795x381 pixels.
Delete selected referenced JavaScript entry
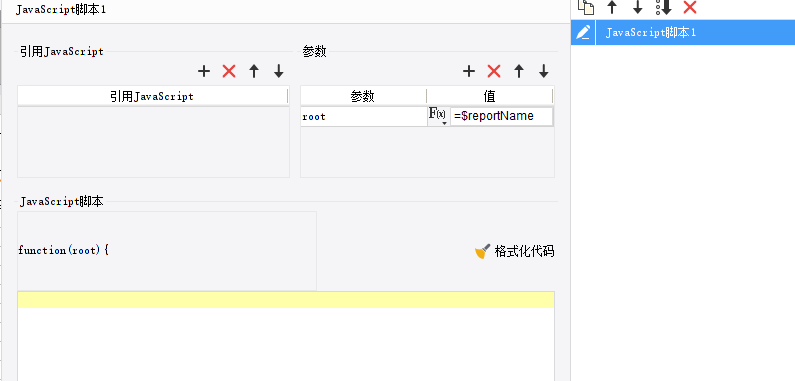click(229, 71)
